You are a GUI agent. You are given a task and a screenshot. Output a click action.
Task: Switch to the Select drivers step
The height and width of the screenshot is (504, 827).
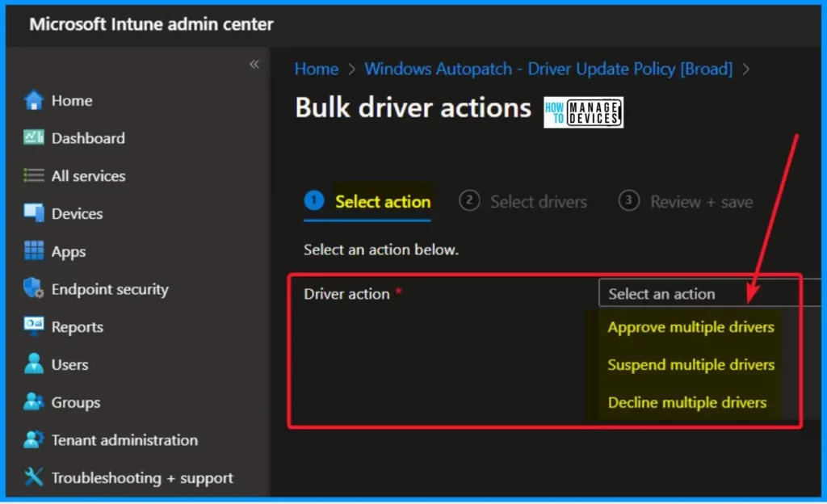click(523, 201)
